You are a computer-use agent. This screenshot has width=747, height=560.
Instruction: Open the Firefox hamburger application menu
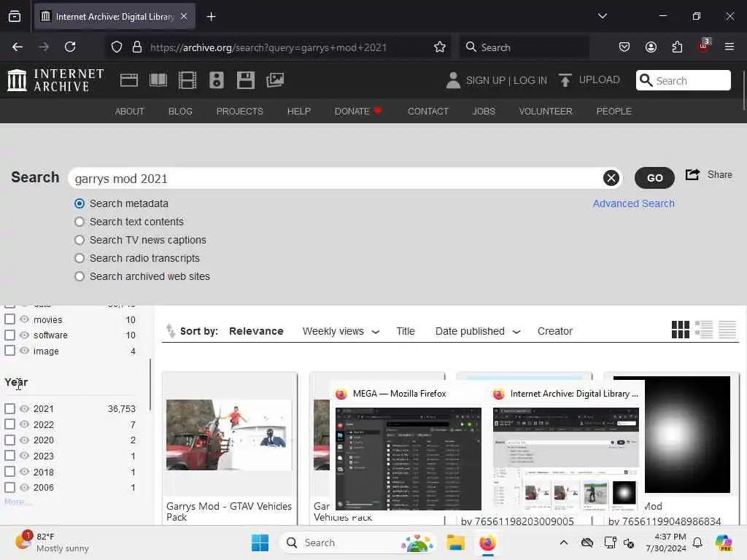(729, 47)
